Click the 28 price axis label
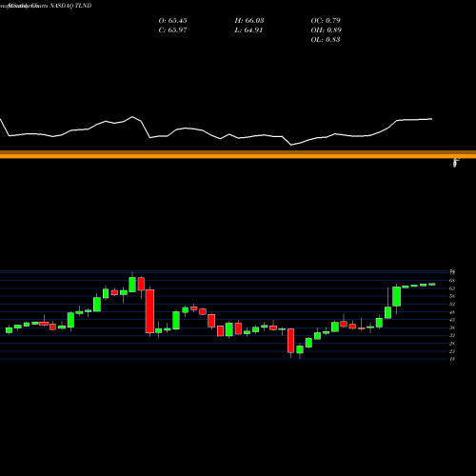The image size is (476, 476). (452, 344)
